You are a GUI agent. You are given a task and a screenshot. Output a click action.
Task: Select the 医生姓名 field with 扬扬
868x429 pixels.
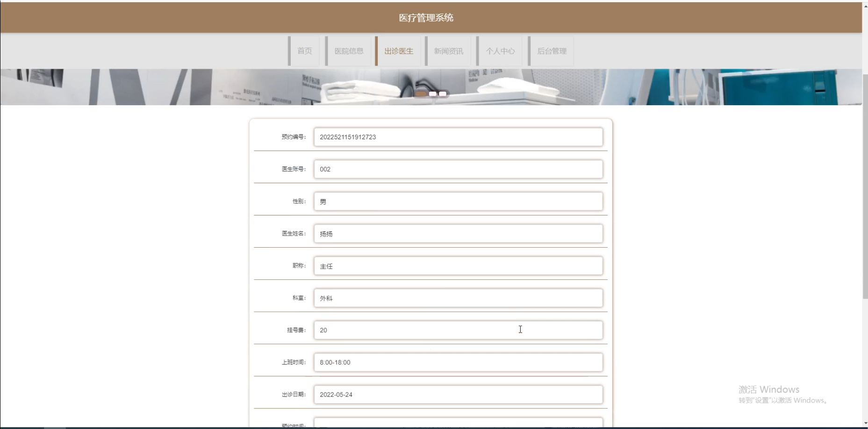tap(458, 234)
